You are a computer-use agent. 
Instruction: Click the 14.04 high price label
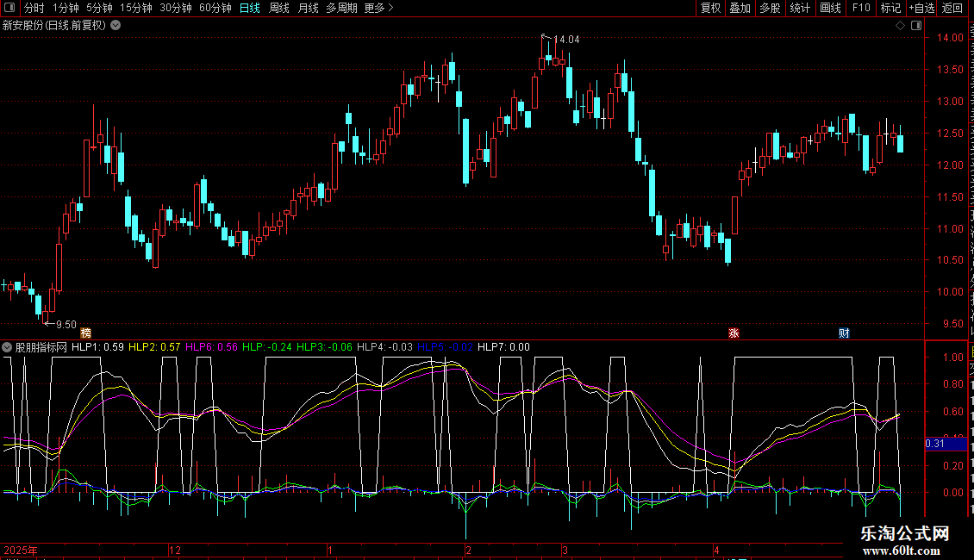566,39
